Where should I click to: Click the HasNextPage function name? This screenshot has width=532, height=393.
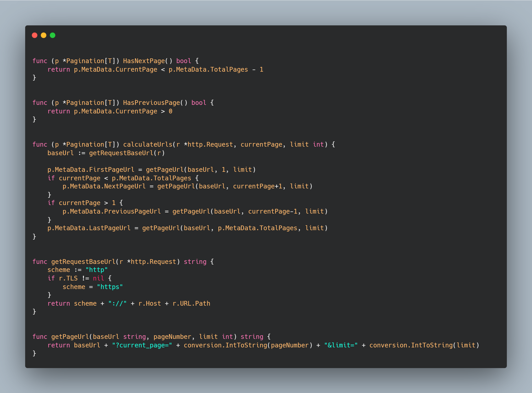[144, 61]
